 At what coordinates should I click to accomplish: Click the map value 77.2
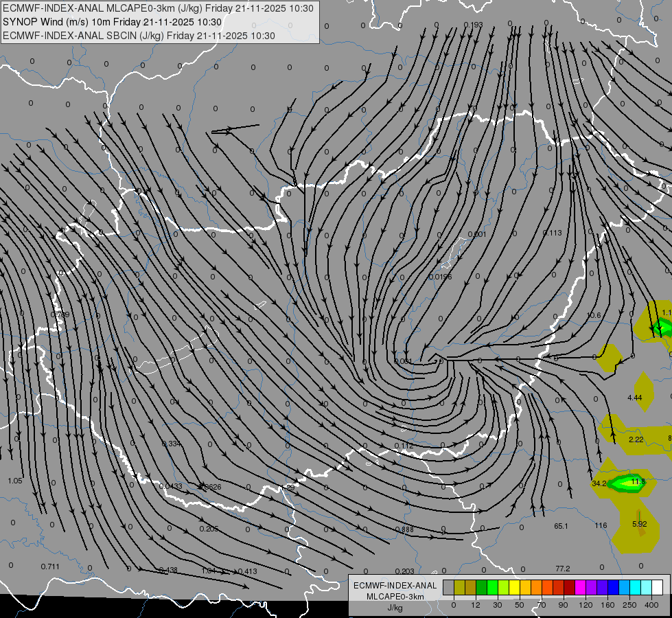click(x=563, y=569)
